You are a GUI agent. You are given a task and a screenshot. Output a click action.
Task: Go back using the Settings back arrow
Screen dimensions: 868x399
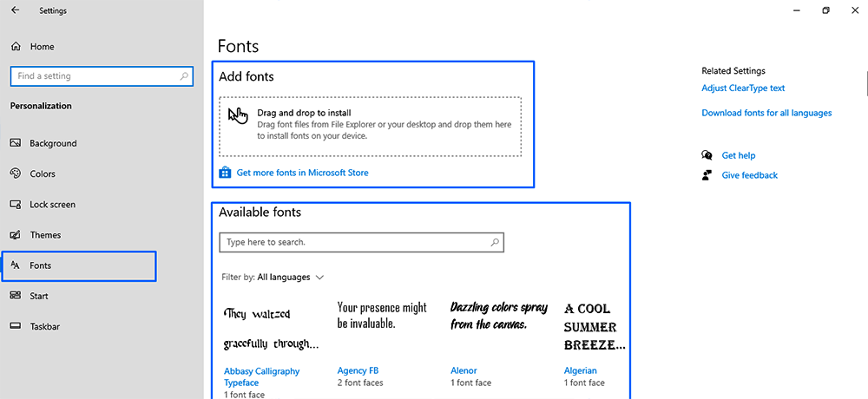(x=15, y=10)
